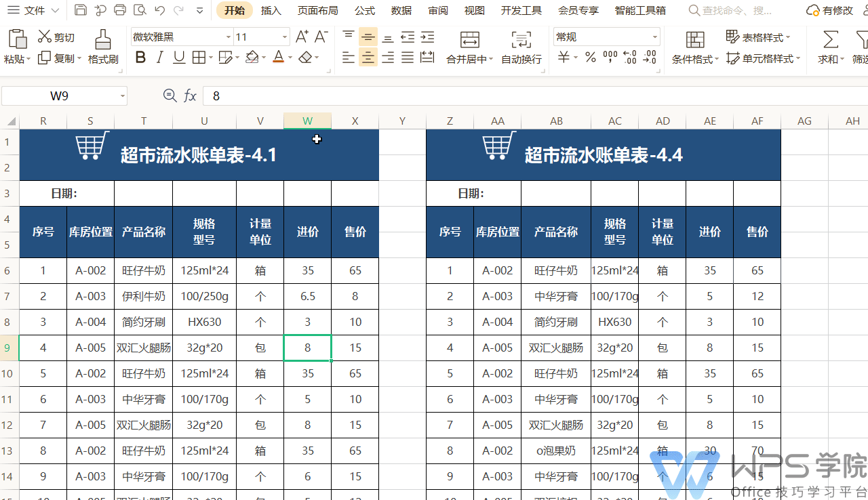Open Table Style 表格样式 dropdown

[x=758, y=37]
